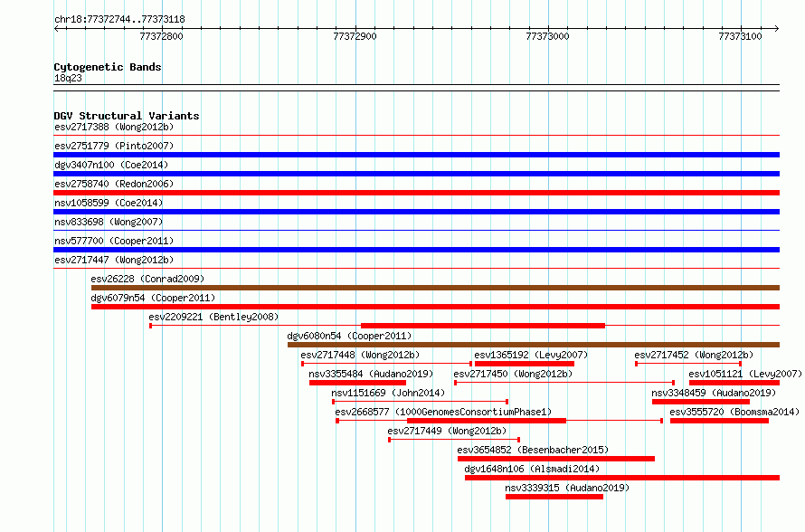Click the blue bar for esv2751779

pyautogui.click(x=416, y=155)
